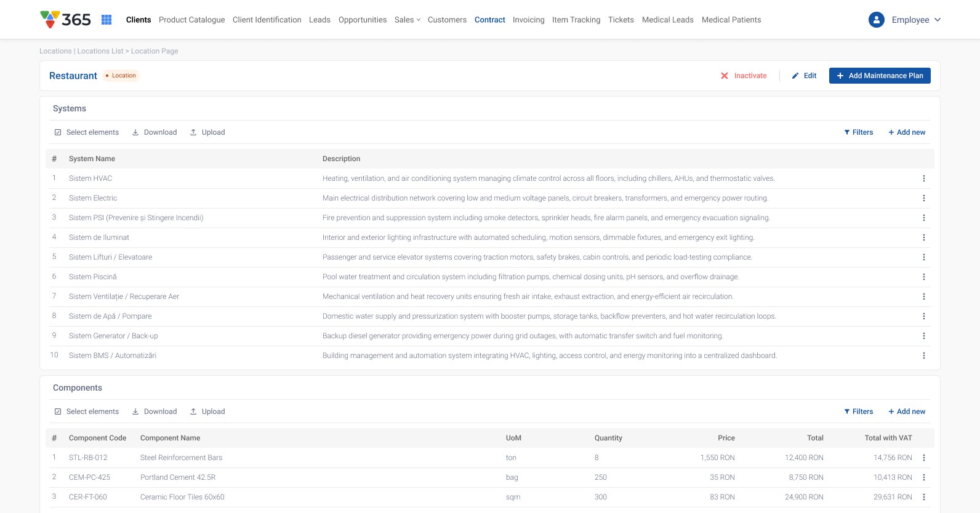Open row options for Sistem HVAC

(924, 178)
